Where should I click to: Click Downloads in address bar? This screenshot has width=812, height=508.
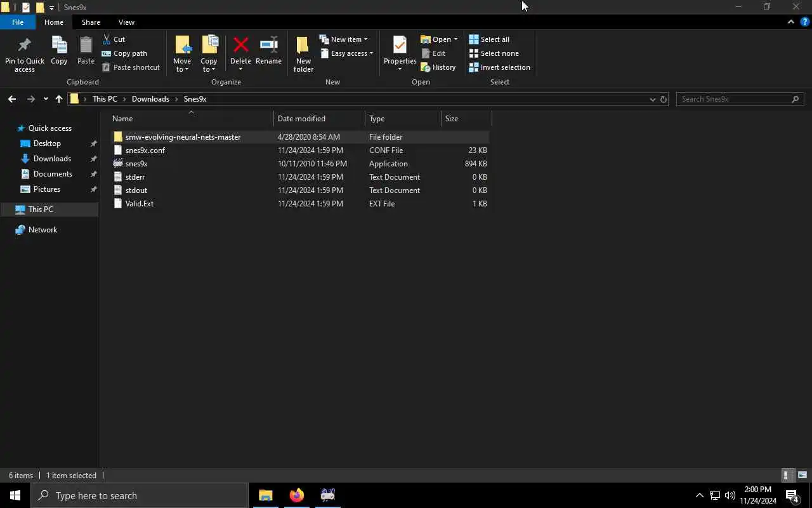pyautogui.click(x=150, y=99)
